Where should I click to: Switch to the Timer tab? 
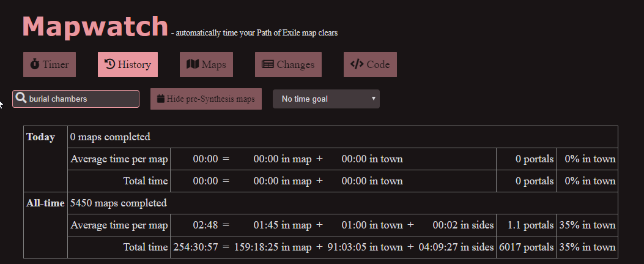(x=50, y=65)
